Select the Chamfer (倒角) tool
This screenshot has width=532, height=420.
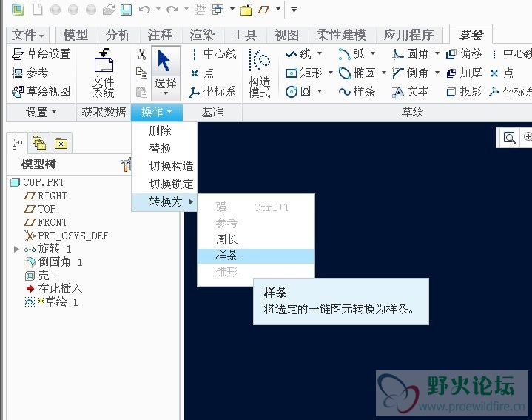tap(411, 73)
